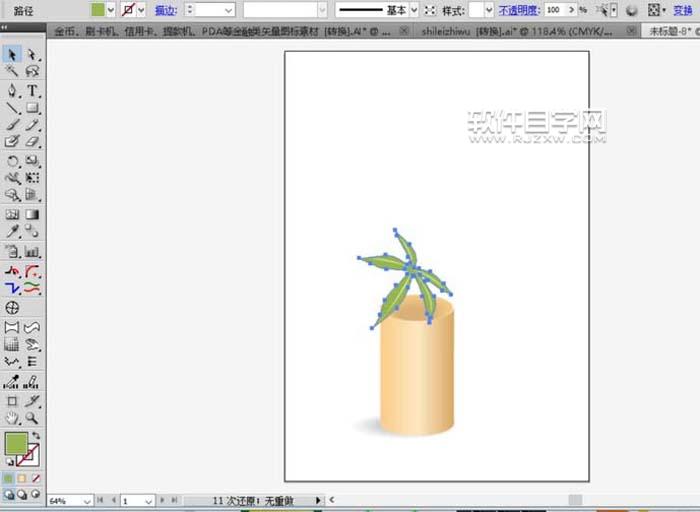Select the Pen tool
This screenshot has height=512, width=700.
[12, 91]
